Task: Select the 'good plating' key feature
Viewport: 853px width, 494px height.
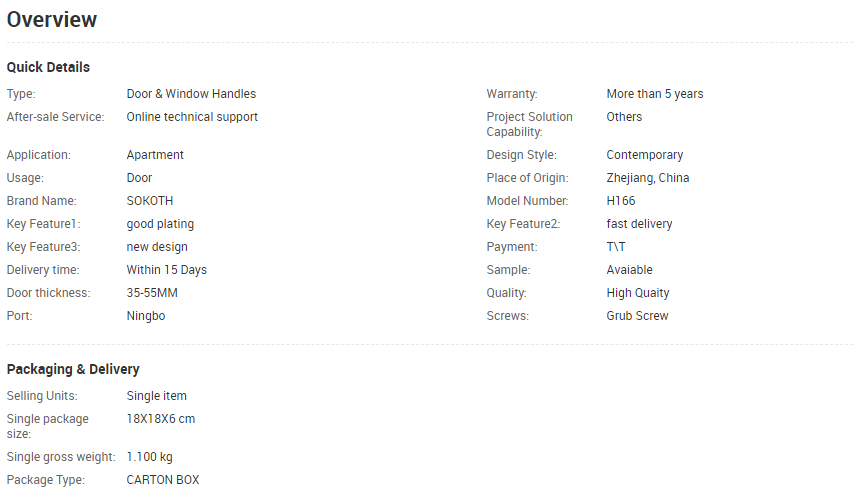Action: coord(160,224)
